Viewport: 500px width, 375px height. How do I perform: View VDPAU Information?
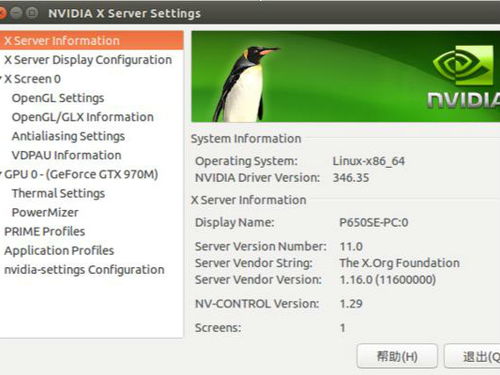coord(66,155)
